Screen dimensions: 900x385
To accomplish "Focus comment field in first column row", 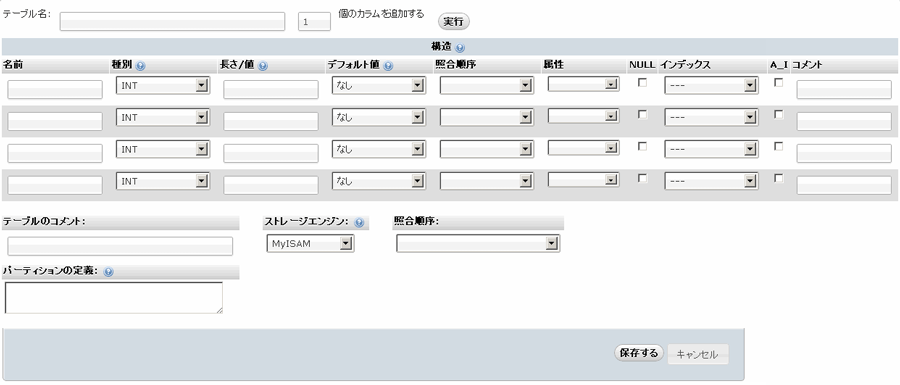I will pyautogui.click(x=844, y=90).
